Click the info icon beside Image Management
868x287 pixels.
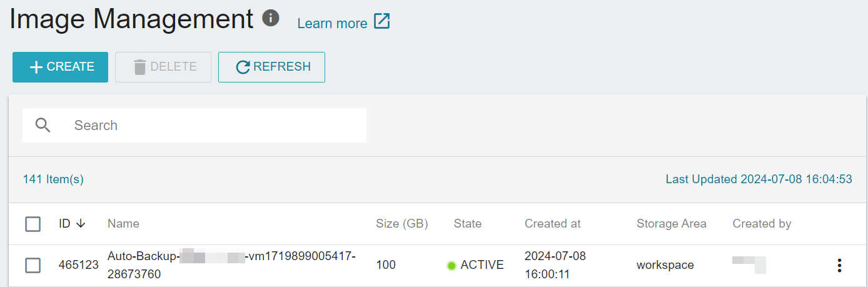(x=270, y=18)
